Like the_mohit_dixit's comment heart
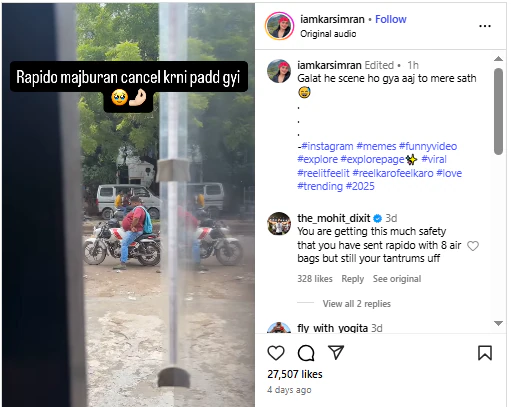Screen dimensions: 511x407 473,246
